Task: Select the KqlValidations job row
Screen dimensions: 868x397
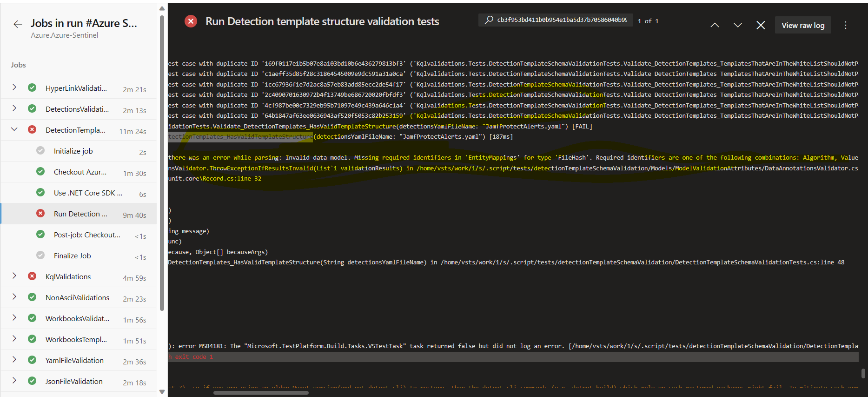Action: click(79, 276)
